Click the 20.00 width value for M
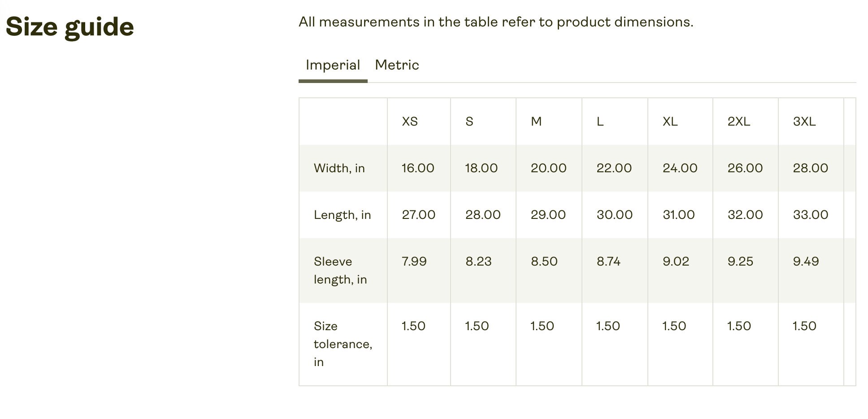Image resolution: width=868 pixels, height=419 pixels. tap(548, 168)
